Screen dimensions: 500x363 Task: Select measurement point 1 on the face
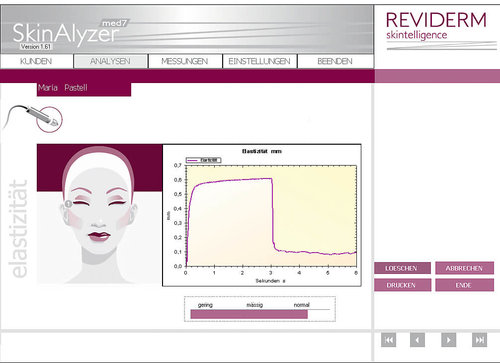[68, 203]
